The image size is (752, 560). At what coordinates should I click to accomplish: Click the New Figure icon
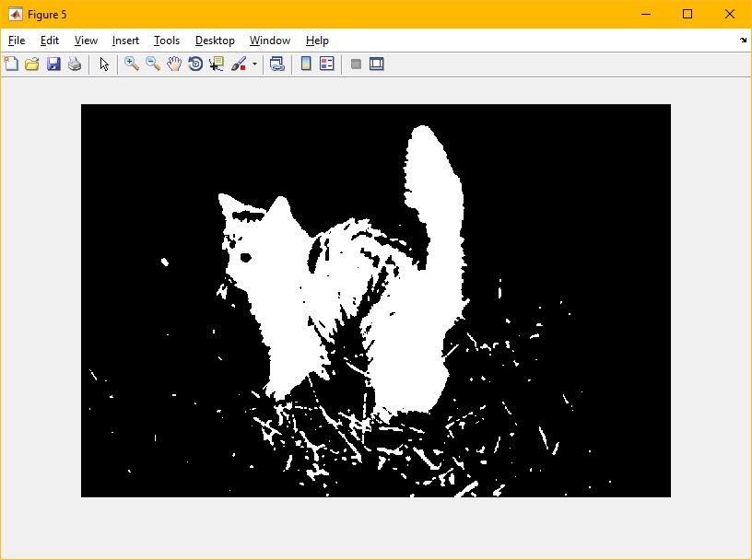11,64
